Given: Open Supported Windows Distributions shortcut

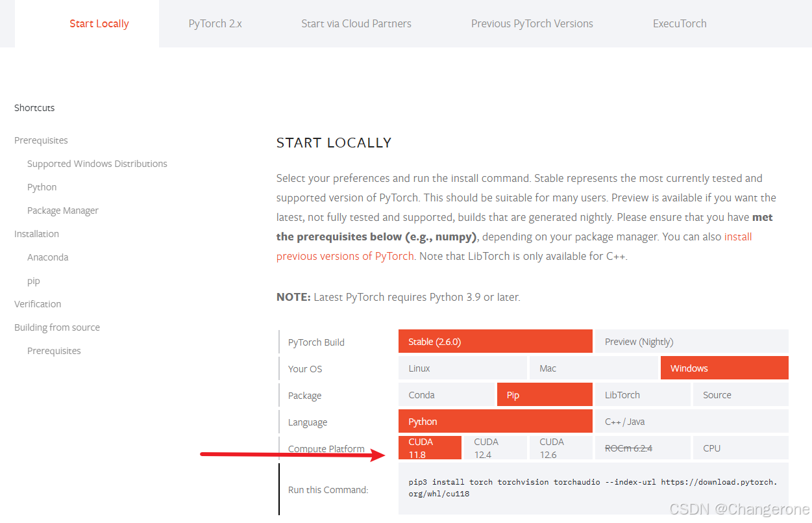Looking at the screenshot, I should (x=97, y=164).
